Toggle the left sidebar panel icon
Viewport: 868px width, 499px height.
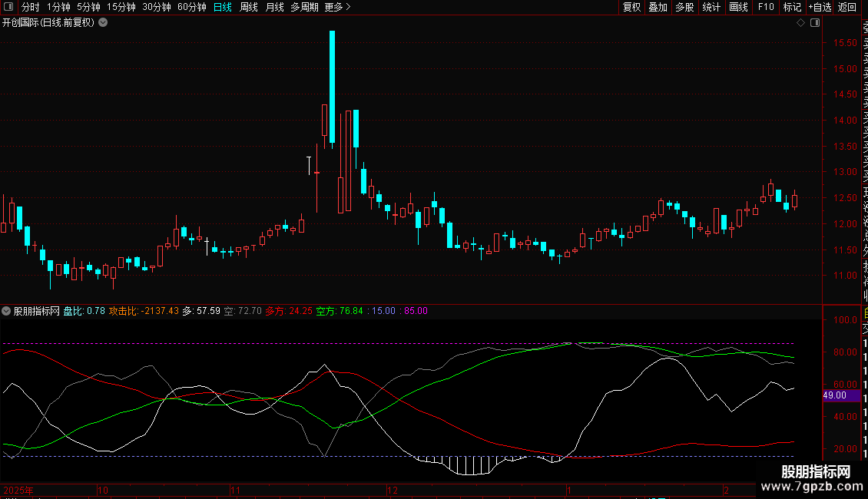tap(8, 7)
